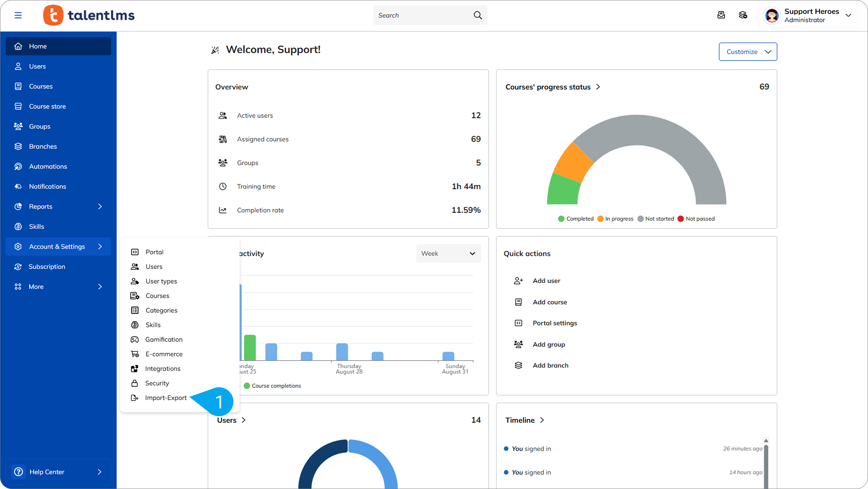Open Gamification settings menu item
Viewport: 868px width, 489px height.
click(x=164, y=339)
